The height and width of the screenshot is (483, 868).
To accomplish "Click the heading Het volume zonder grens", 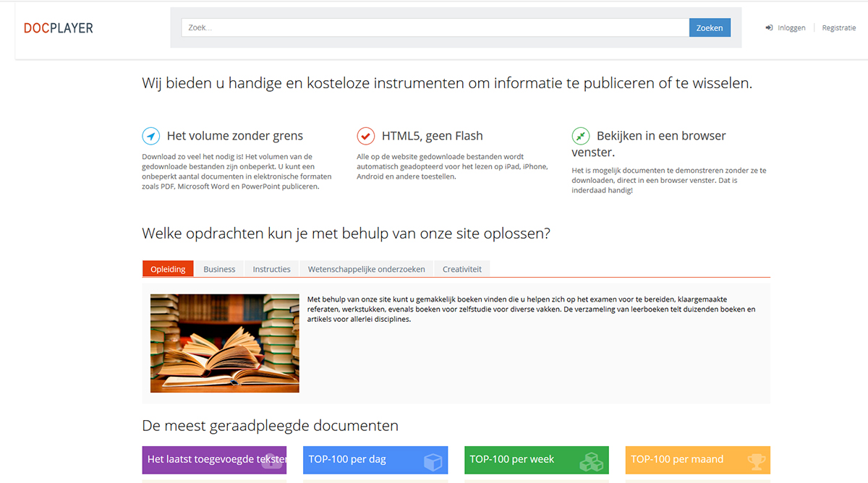I will pyautogui.click(x=235, y=136).
